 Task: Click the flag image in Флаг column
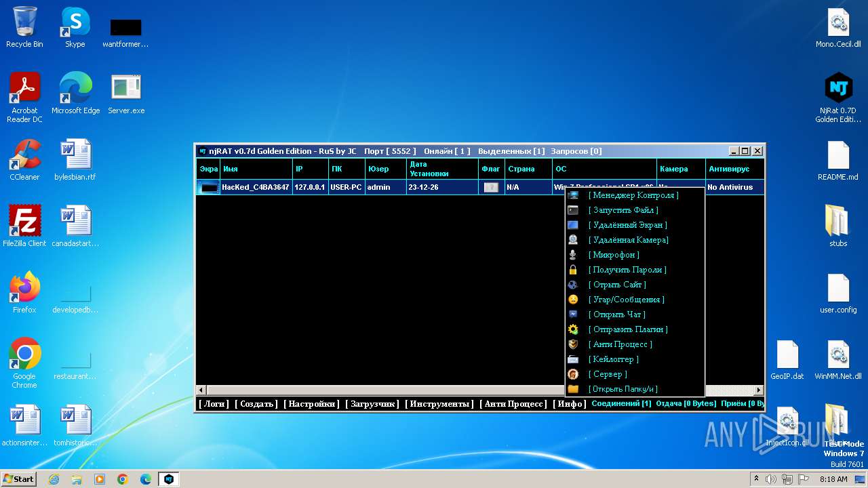coord(491,187)
